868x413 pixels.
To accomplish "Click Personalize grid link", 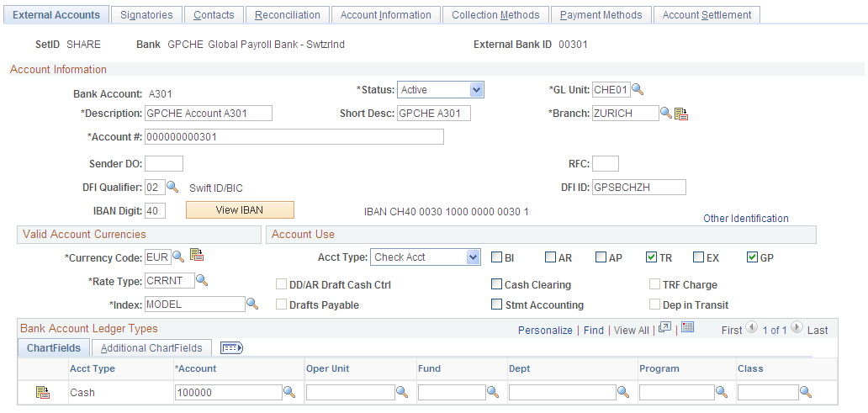I will pyautogui.click(x=545, y=330).
